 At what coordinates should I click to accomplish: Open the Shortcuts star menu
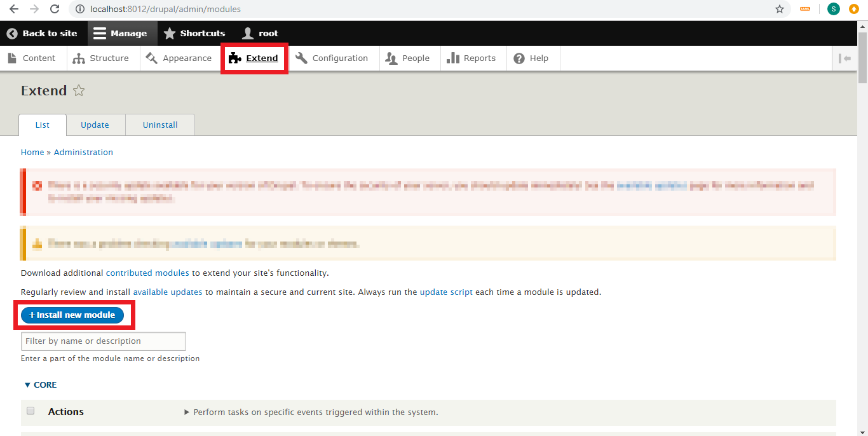pos(169,33)
